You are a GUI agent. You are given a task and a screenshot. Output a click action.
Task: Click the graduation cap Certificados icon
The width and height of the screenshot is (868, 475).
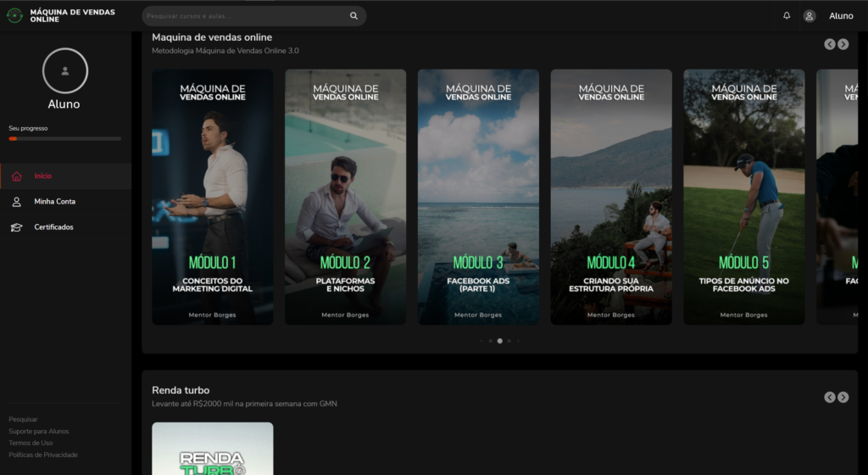[x=17, y=227]
